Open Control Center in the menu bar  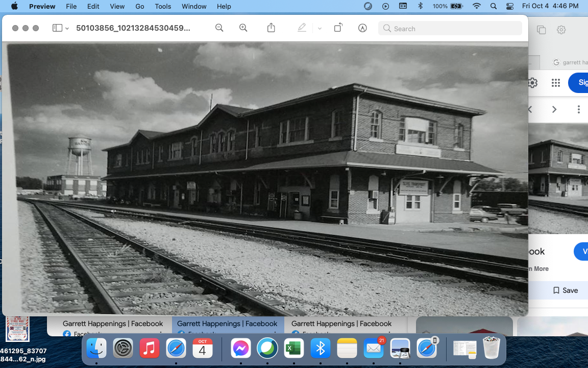509,6
